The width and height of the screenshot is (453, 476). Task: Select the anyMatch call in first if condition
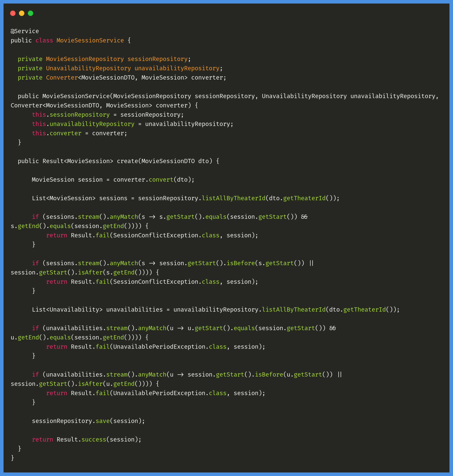click(124, 216)
